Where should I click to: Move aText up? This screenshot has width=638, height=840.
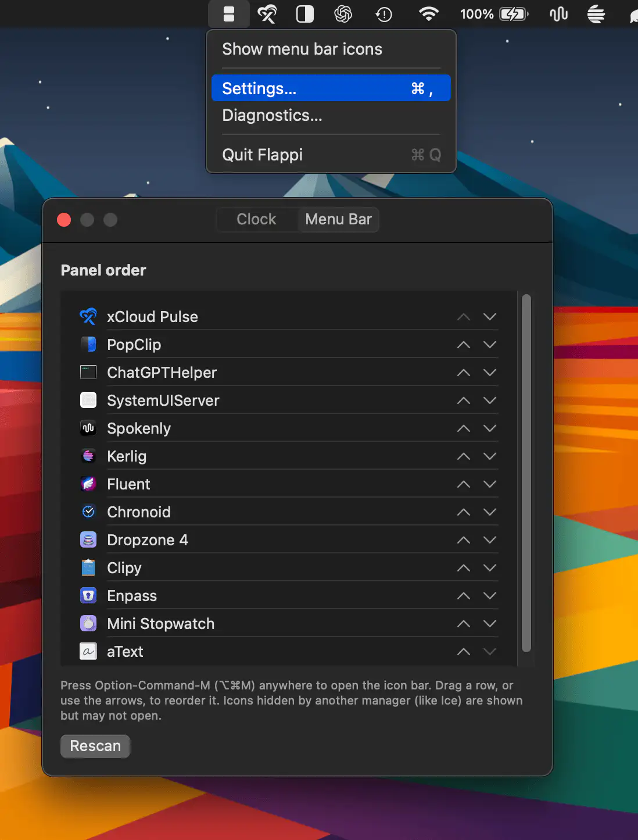tap(464, 652)
